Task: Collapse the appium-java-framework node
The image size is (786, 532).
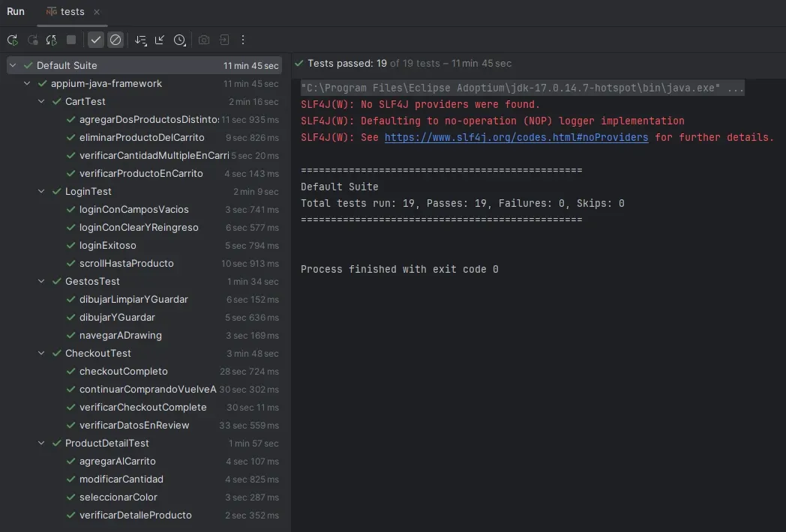Action: click(27, 84)
